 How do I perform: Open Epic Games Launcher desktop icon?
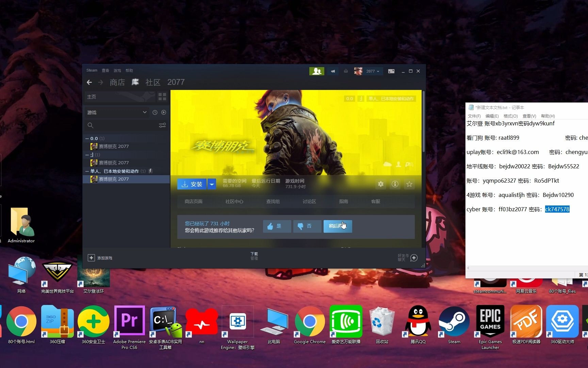click(x=490, y=327)
